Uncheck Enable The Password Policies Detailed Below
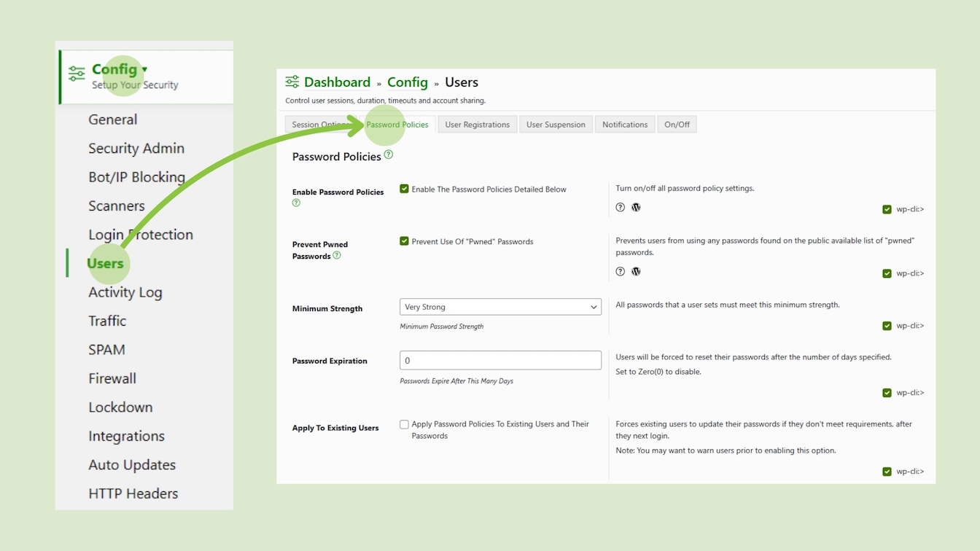This screenshot has width=980, height=551. [405, 188]
